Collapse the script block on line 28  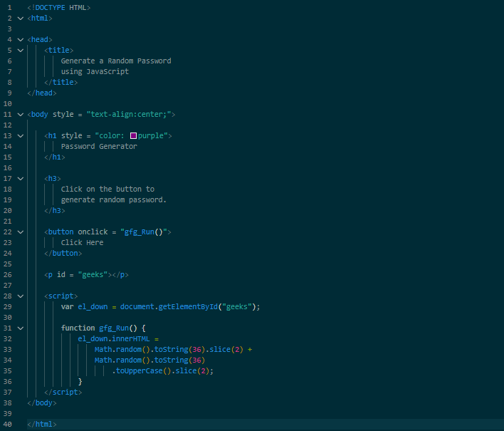click(21, 296)
